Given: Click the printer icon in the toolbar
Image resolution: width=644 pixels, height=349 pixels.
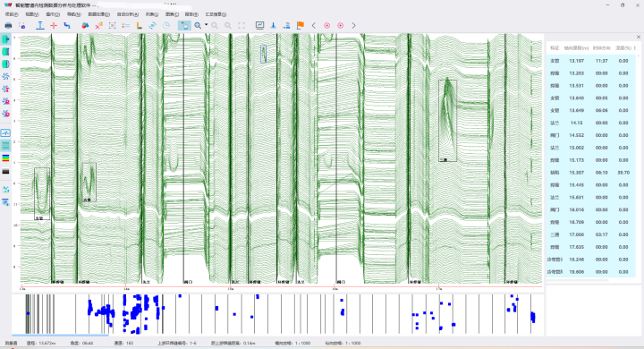Looking at the screenshot, I should (8, 25).
